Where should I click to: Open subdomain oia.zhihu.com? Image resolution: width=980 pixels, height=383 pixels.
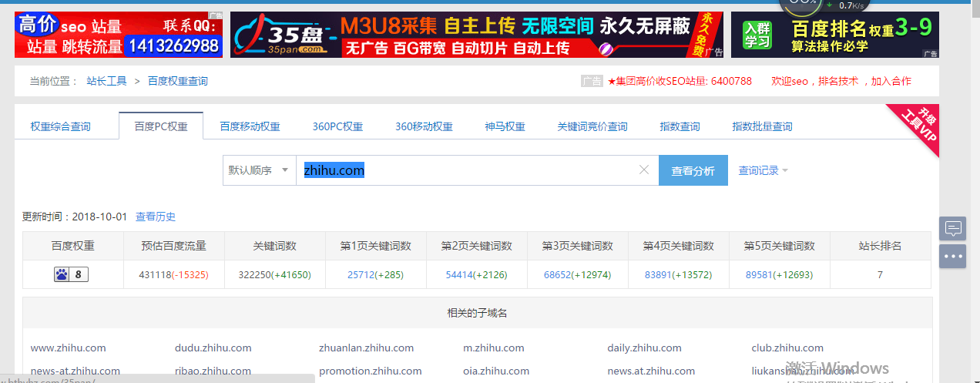pos(496,371)
